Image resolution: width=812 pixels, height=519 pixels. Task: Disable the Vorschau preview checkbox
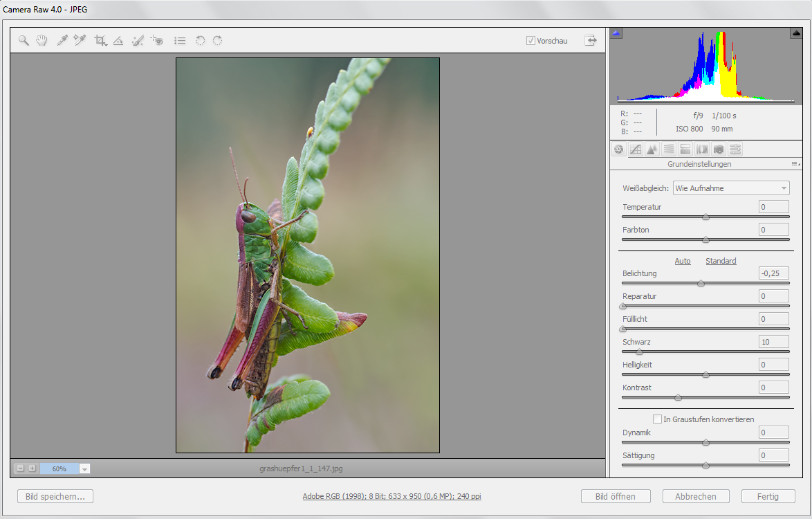tap(530, 41)
